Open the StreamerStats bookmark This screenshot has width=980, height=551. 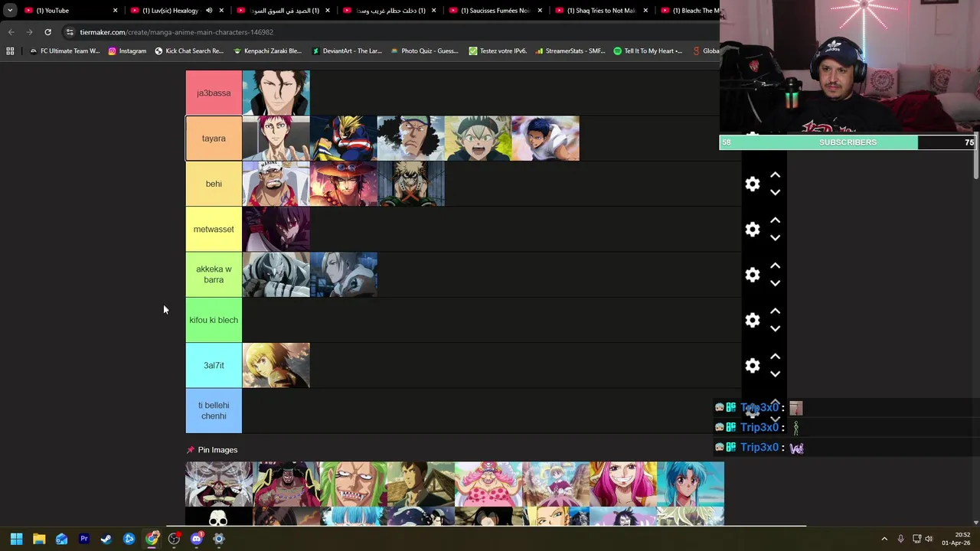570,51
